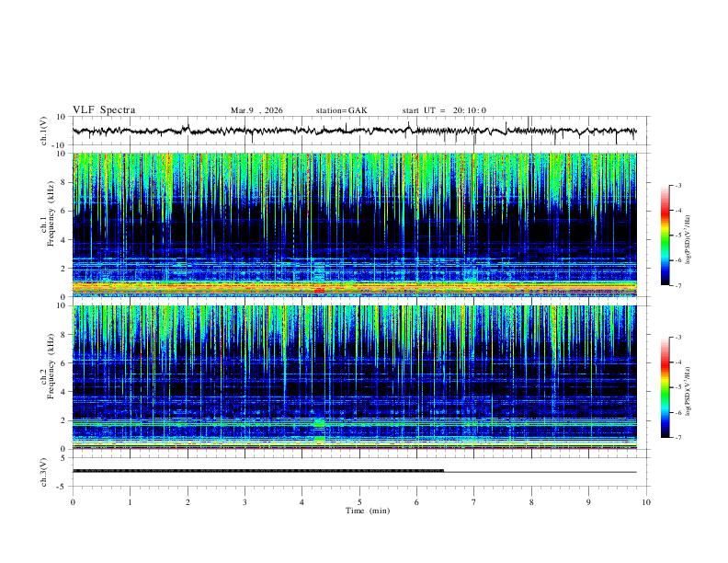Click the green burst in ch.2 near 2 kHz

click(318, 423)
